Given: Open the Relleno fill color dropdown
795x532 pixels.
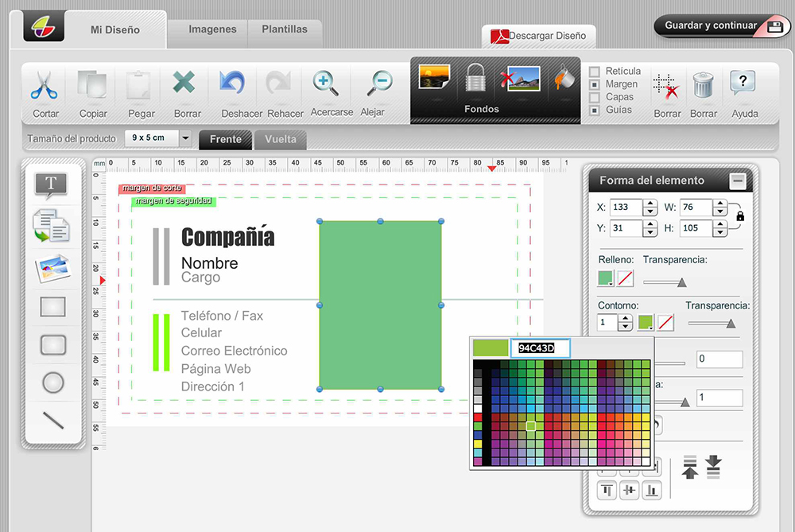Looking at the screenshot, I should (x=606, y=278).
